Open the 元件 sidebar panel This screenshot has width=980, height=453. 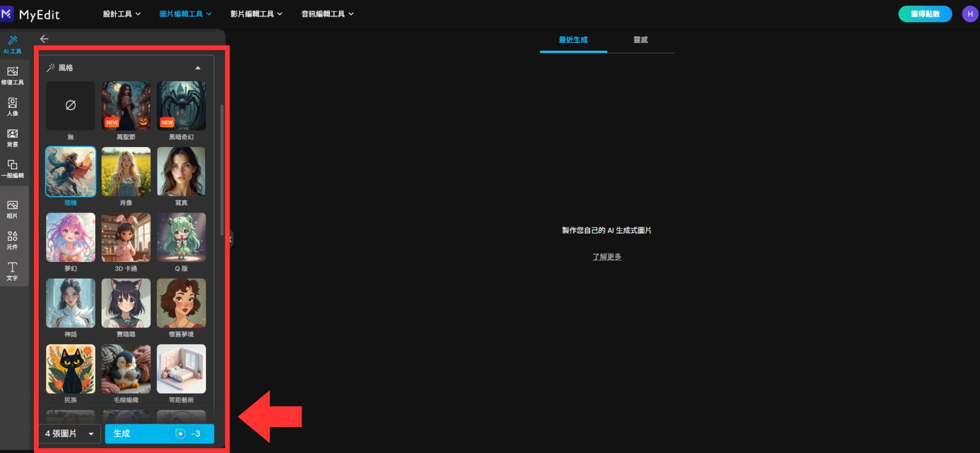click(12, 240)
